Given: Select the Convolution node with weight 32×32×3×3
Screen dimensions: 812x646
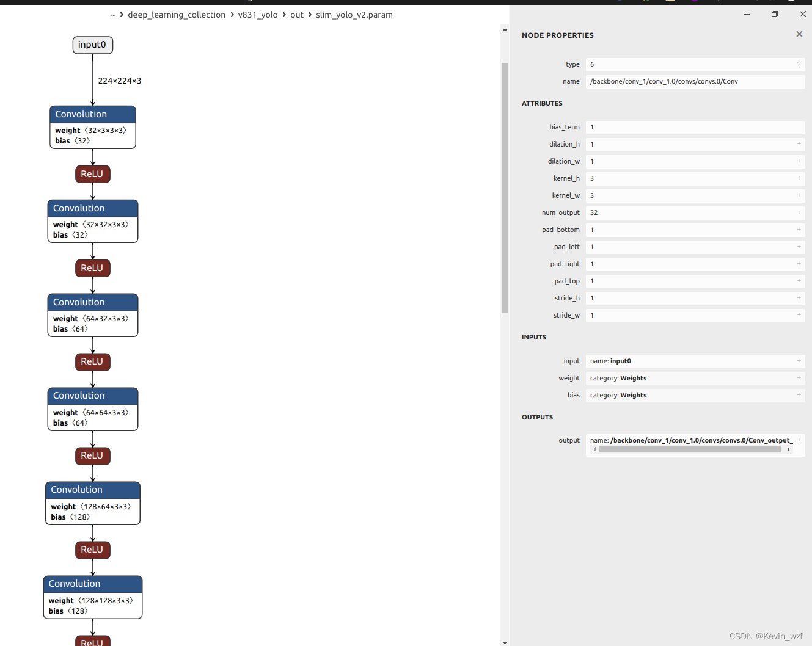Looking at the screenshot, I should tap(93, 221).
